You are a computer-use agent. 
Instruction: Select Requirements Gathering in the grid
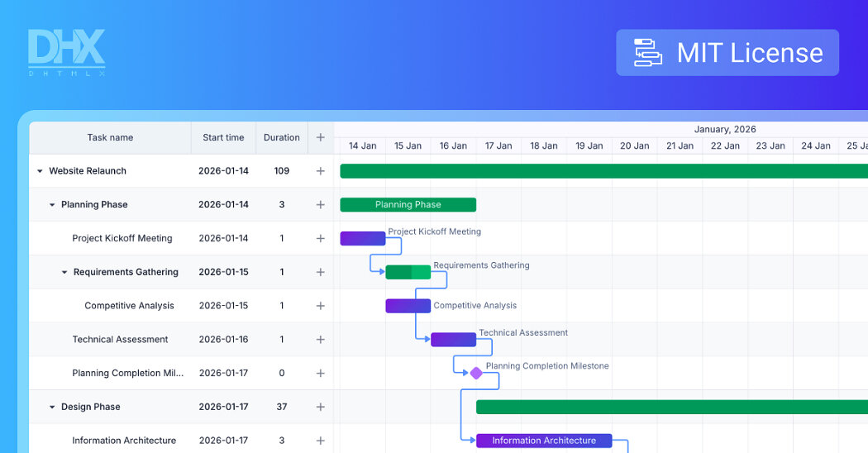[126, 273]
